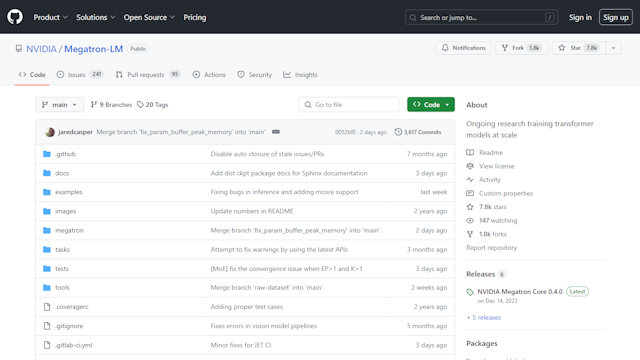
Task: Open the Packages heading link
Action: coord(482,343)
